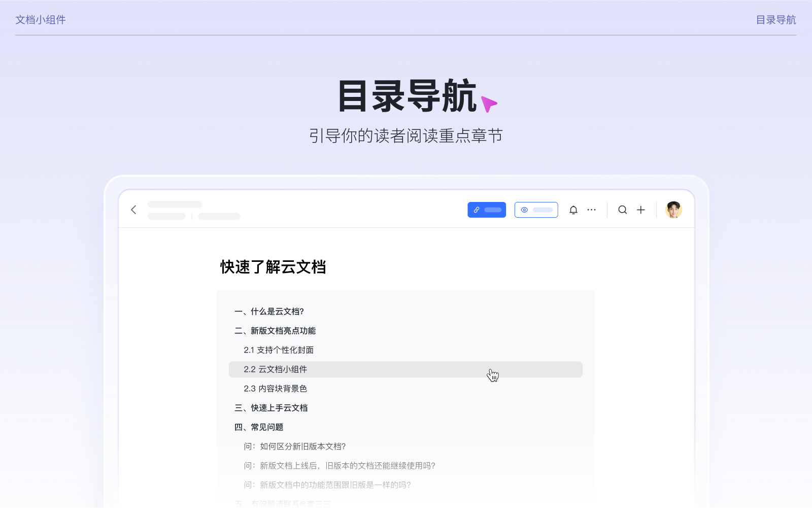Viewport: 812px width, 508px height.
Task: Click 目录导航 label at top right
Action: (x=776, y=20)
